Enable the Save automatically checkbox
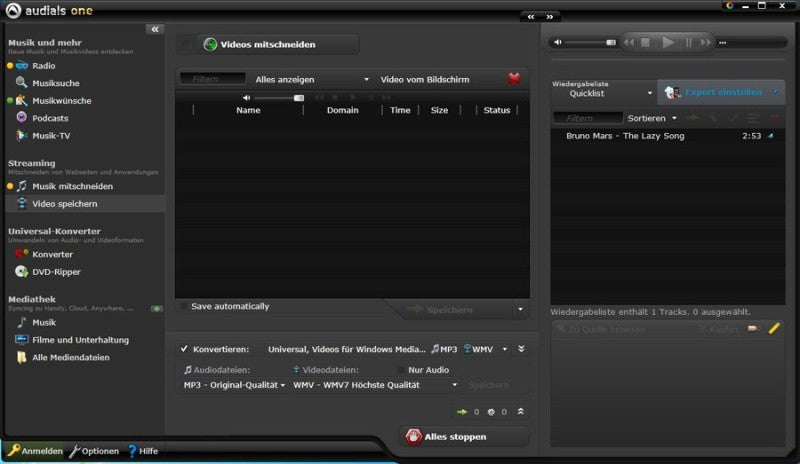Screen dimensions: 800x464 (184, 306)
